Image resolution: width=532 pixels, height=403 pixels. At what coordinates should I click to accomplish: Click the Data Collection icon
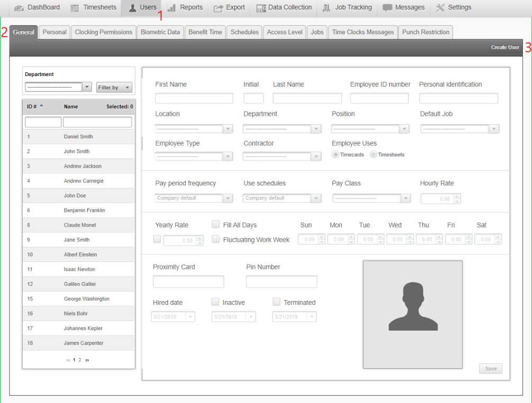click(x=261, y=8)
